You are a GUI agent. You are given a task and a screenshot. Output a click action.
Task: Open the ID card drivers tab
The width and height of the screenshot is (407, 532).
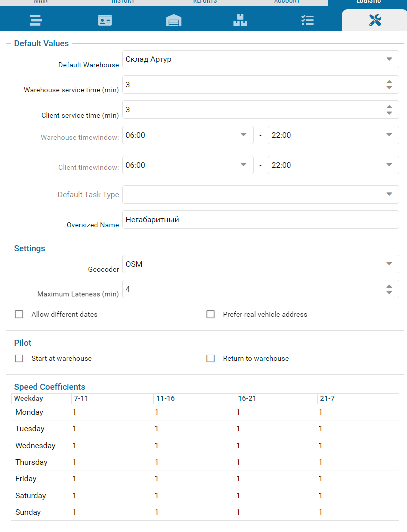click(105, 20)
